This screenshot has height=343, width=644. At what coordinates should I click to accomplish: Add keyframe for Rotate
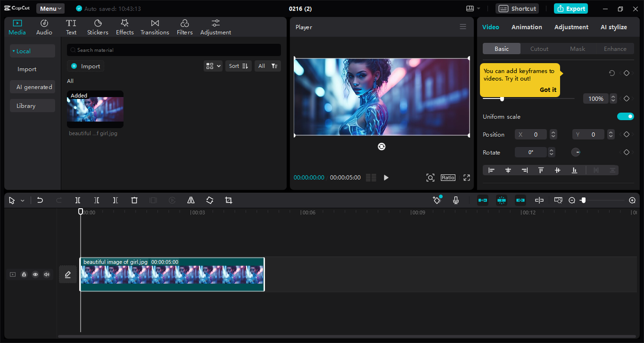click(626, 152)
